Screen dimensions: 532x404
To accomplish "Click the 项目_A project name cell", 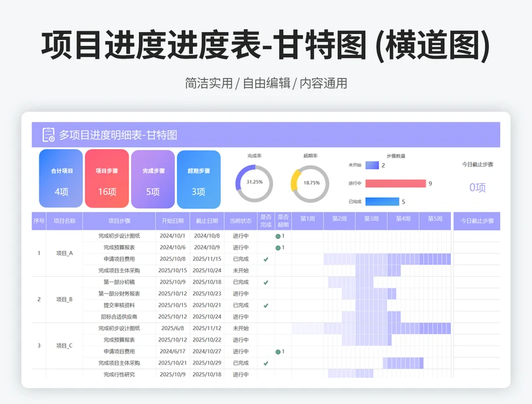I will point(65,254).
